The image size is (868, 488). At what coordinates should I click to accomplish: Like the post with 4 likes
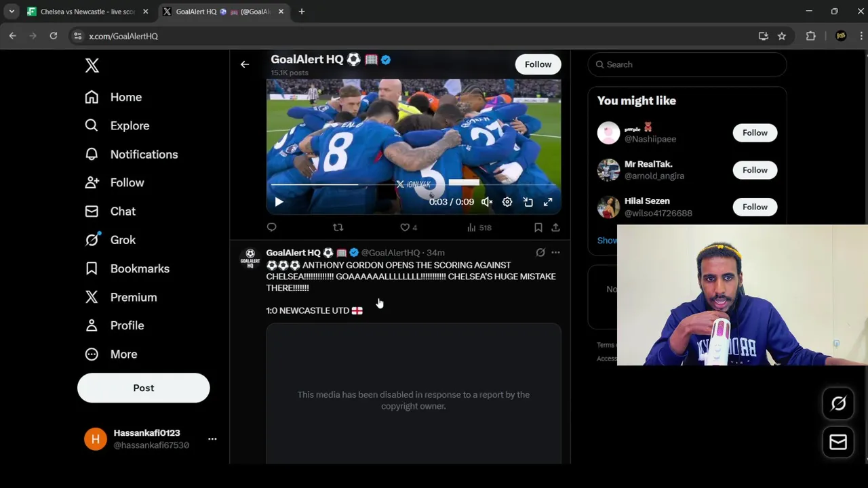(x=408, y=228)
